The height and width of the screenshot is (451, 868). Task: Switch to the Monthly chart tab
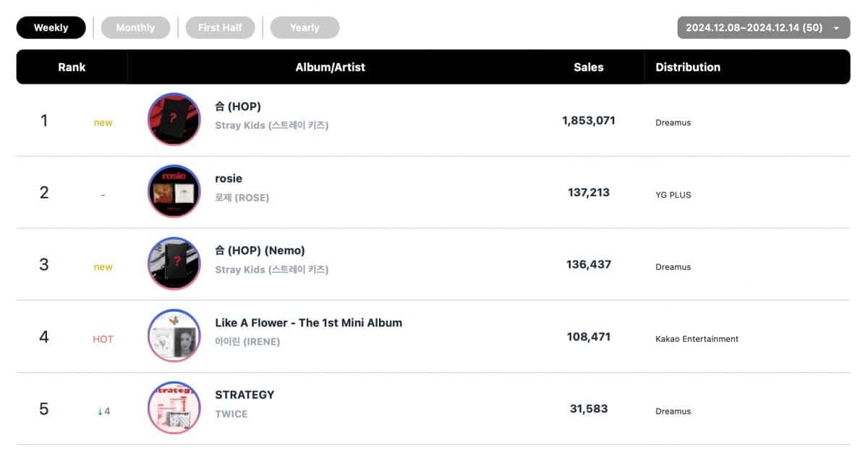(135, 28)
